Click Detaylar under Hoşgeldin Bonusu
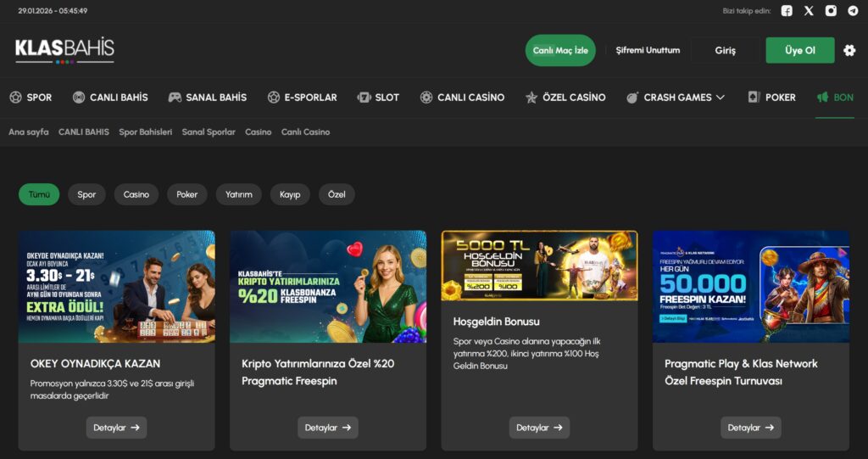 point(539,428)
